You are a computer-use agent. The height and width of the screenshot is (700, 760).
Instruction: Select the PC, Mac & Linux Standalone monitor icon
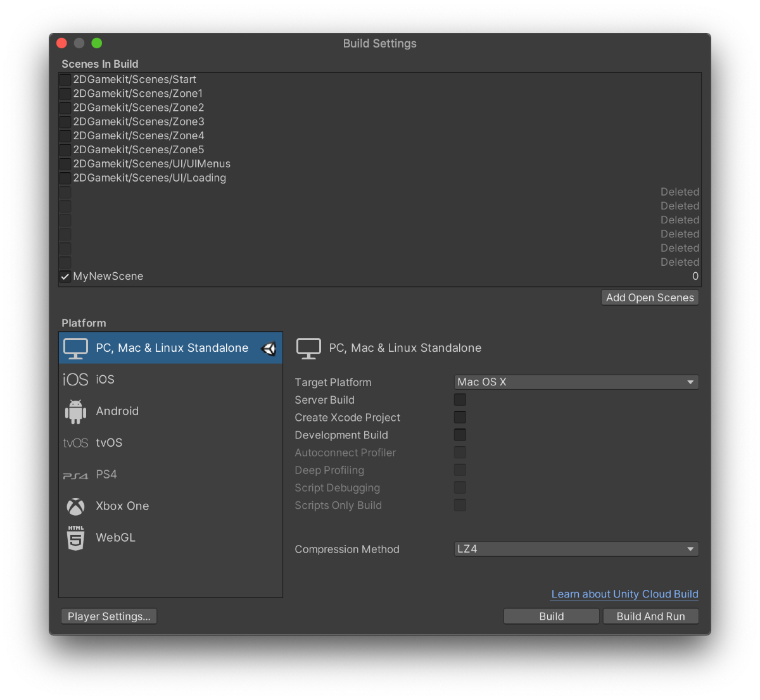(x=76, y=348)
